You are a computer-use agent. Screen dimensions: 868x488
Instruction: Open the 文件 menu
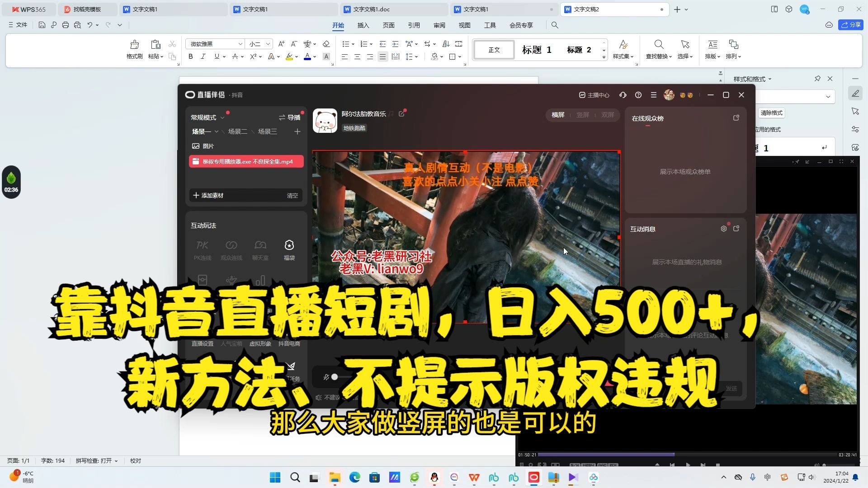(18, 25)
